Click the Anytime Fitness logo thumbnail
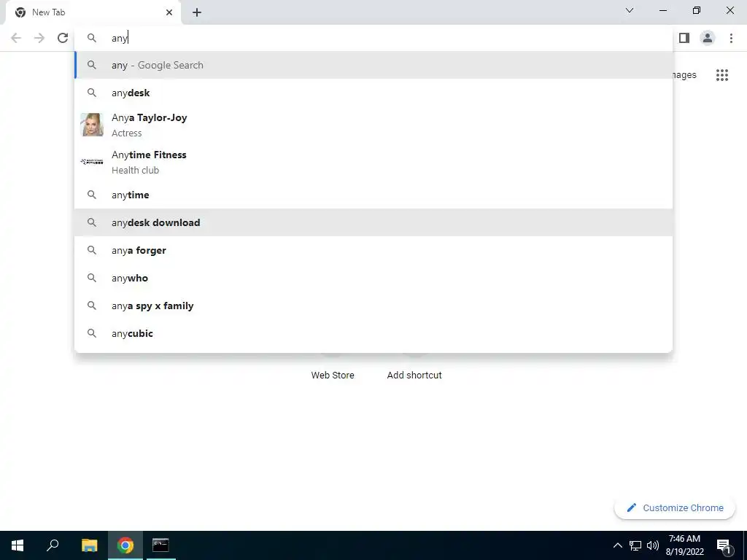The image size is (747, 560). (92, 162)
